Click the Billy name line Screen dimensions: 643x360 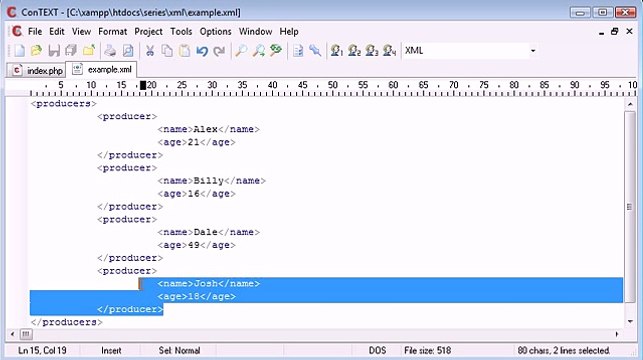pyautogui.click(x=212, y=181)
